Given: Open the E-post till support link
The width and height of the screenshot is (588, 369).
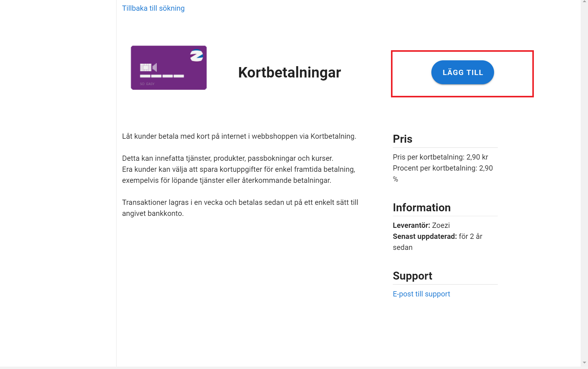Looking at the screenshot, I should pyautogui.click(x=421, y=294).
